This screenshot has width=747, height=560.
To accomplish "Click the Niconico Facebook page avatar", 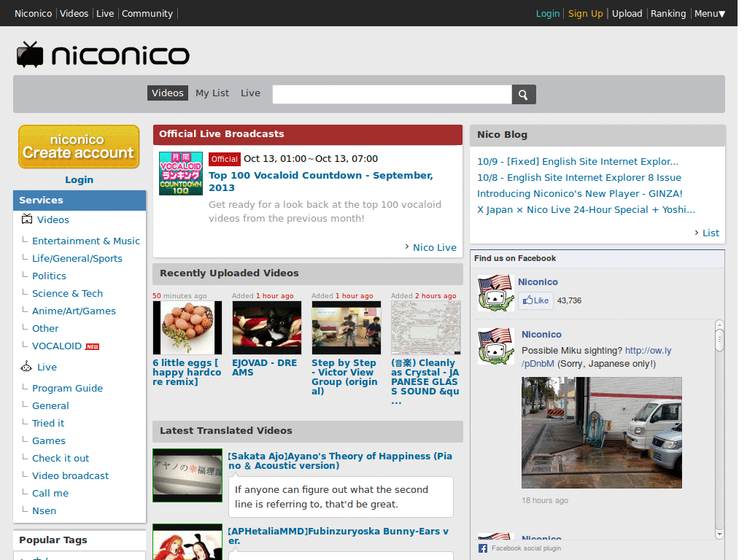I will [496, 293].
